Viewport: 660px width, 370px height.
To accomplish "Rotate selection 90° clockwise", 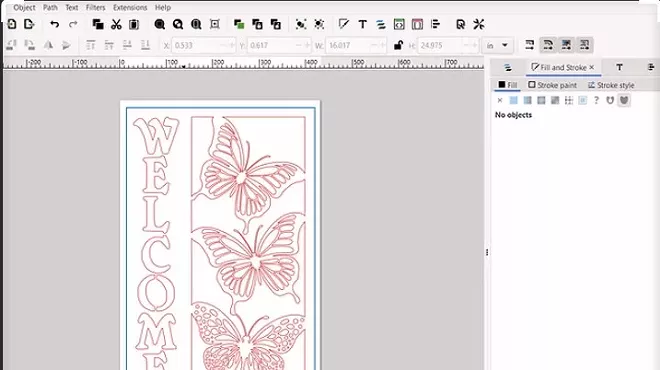I will pos(29,45).
